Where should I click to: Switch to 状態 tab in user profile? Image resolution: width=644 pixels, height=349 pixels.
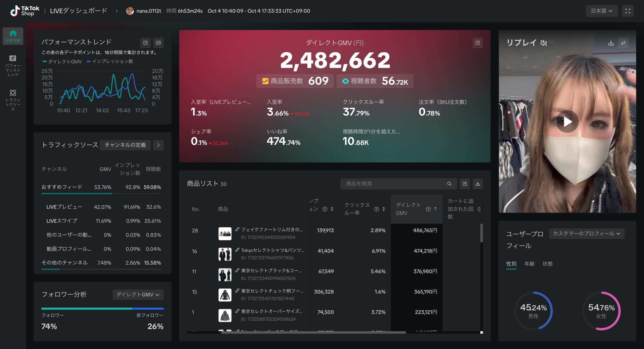pyautogui.click(x=547, y=264)
